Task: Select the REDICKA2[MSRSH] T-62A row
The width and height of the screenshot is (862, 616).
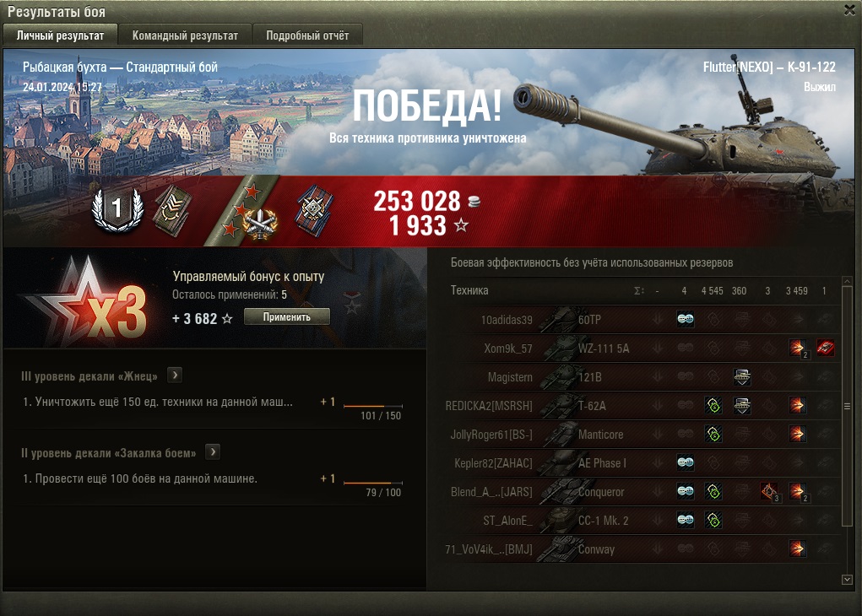Action: tap(642, 406)
